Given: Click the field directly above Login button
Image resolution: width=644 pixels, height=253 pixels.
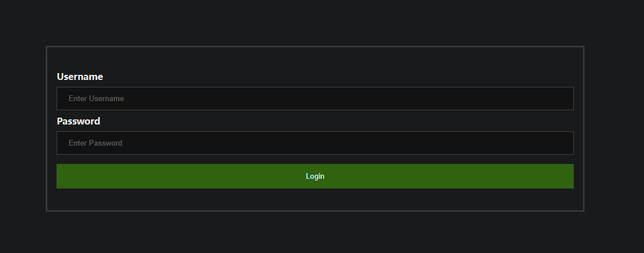Looking at the screenshot, I should 315,143.
